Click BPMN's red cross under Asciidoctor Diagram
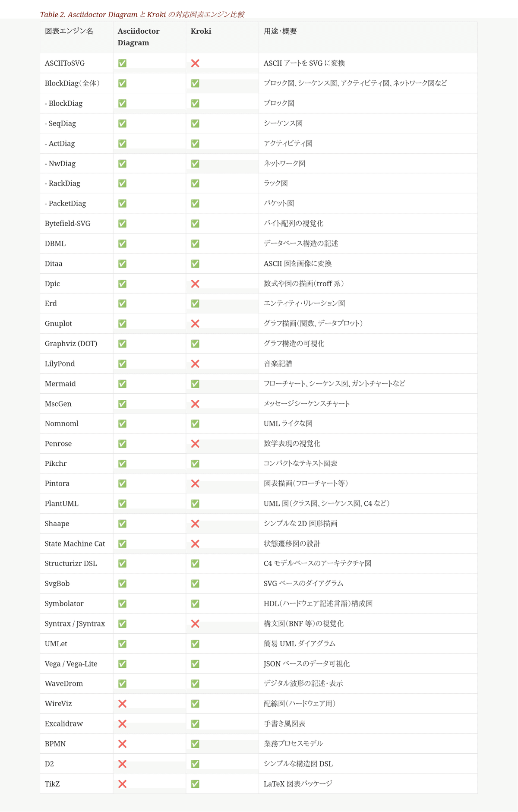Screen dimensions: 518x812 tap(122, 744)
